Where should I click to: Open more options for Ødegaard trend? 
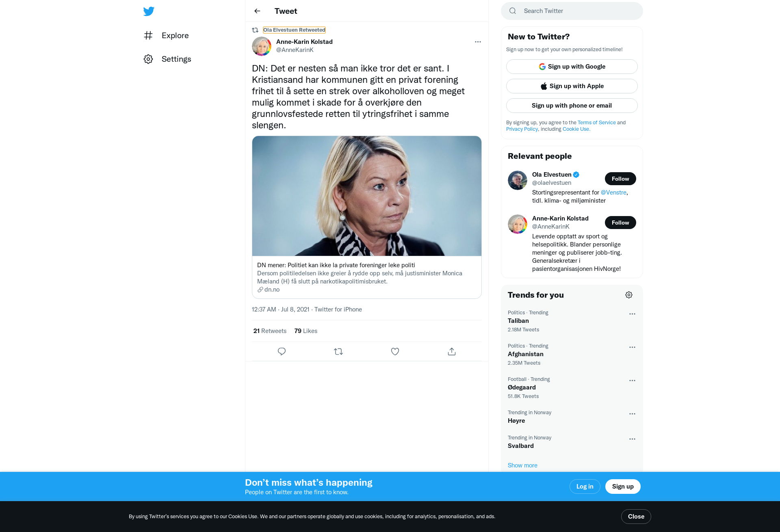click(x=632, y=381)
